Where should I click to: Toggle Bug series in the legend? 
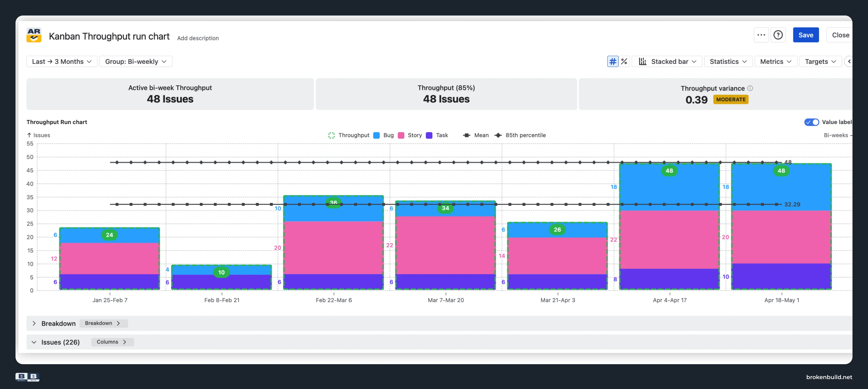tap(384, 135)
